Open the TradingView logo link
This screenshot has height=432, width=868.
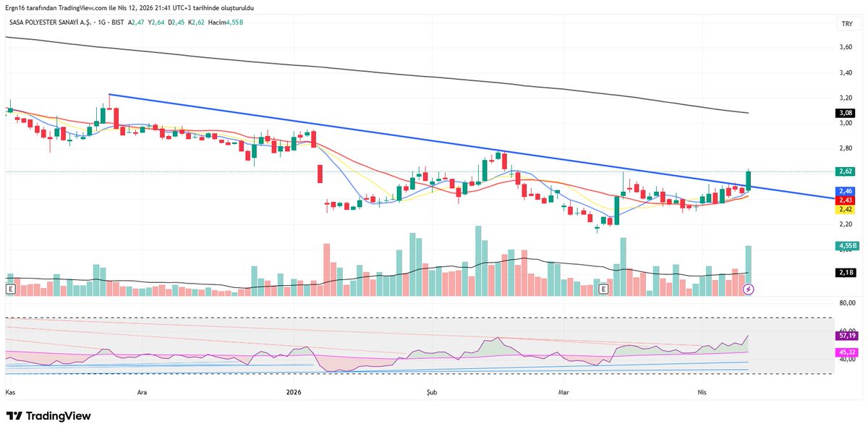[48, 416]
